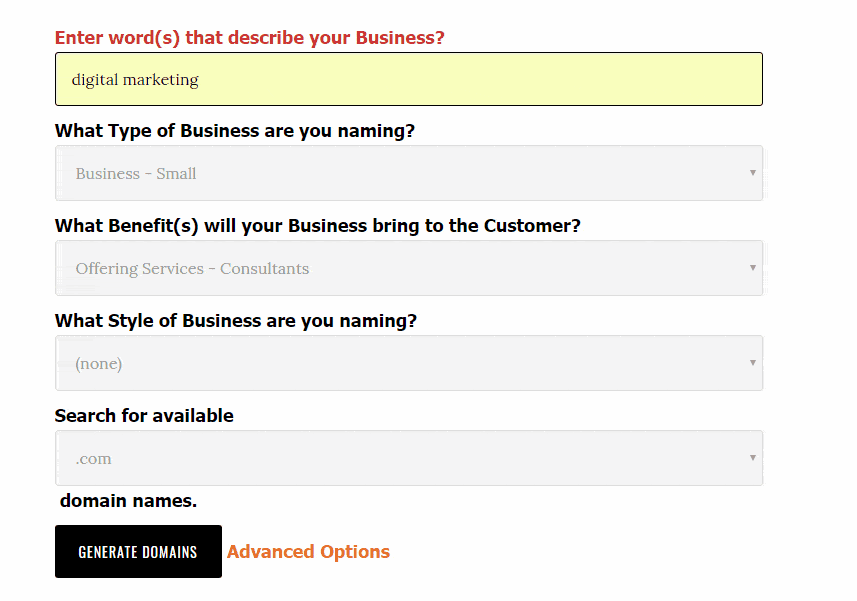
Task: Open the 'Offering Services - Consultants' dropdown
Action: tap(400, 268)
